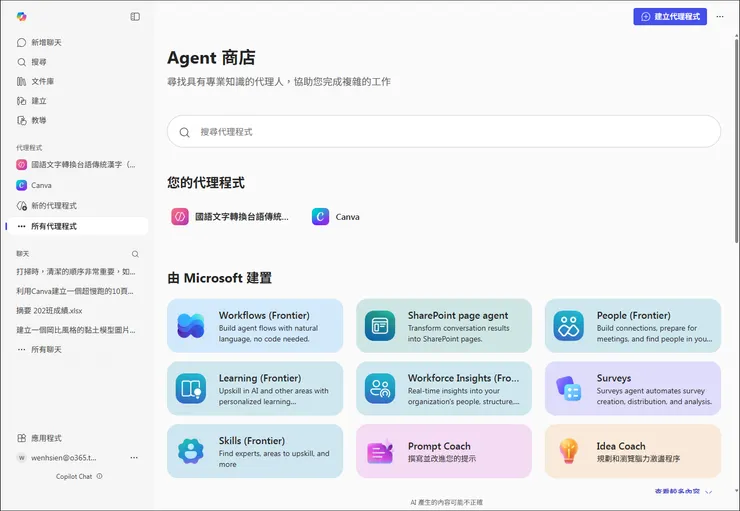740x511 pixels.
Task: Click the chat search magnifier icon
Action: pyautogui.click(x=135, y=254)
